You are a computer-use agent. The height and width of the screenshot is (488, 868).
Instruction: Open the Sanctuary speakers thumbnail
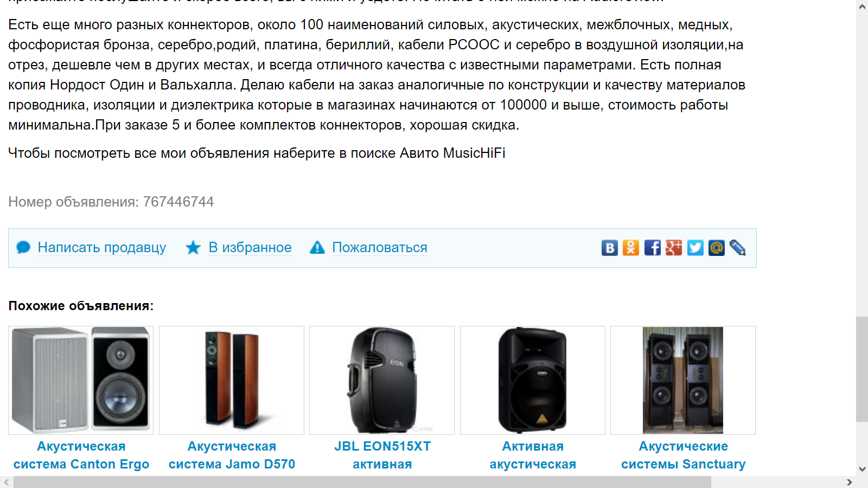[x=683, y=380]
